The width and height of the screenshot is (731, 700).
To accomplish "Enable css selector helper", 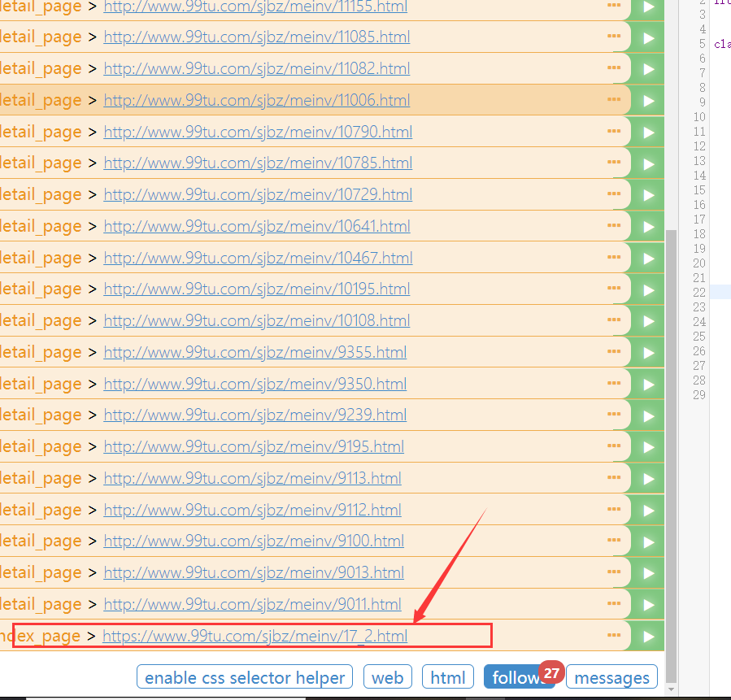I will (x=245, y=676).
